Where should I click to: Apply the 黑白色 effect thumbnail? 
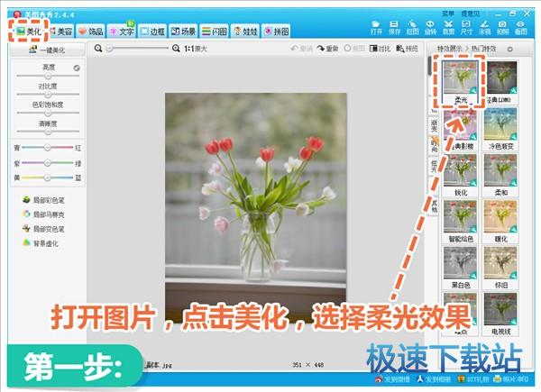pyautogui.click(x=461, y=263)
